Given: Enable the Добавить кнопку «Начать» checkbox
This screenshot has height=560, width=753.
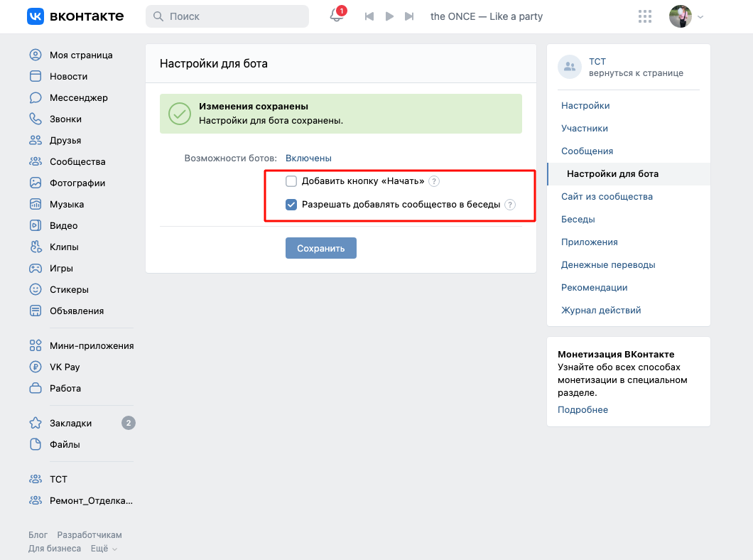Looking at the screenshot, I should tap(291, 181).
